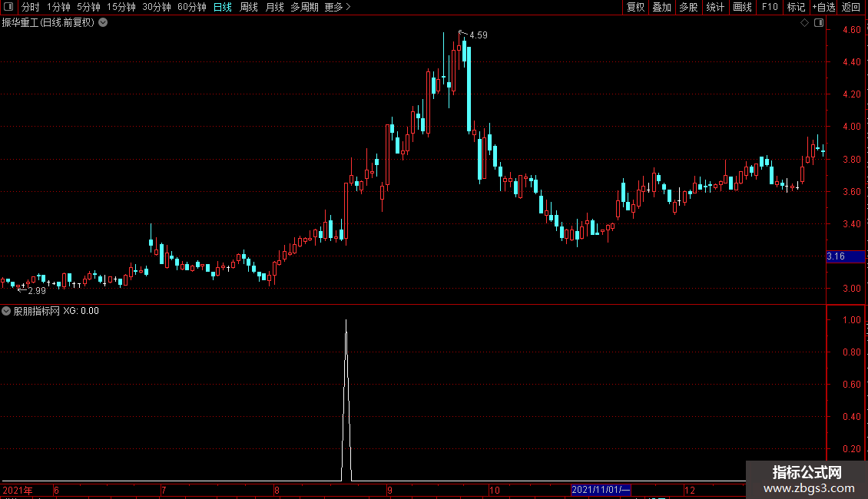Screen dimensions: 868x499
Task: Open the 统计 statistics tool
Action: 715,7
